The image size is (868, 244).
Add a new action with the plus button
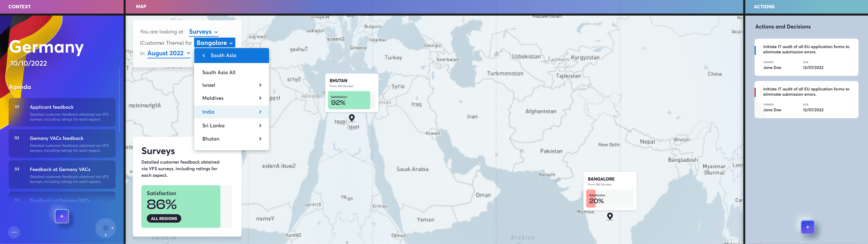pos(807,227)
